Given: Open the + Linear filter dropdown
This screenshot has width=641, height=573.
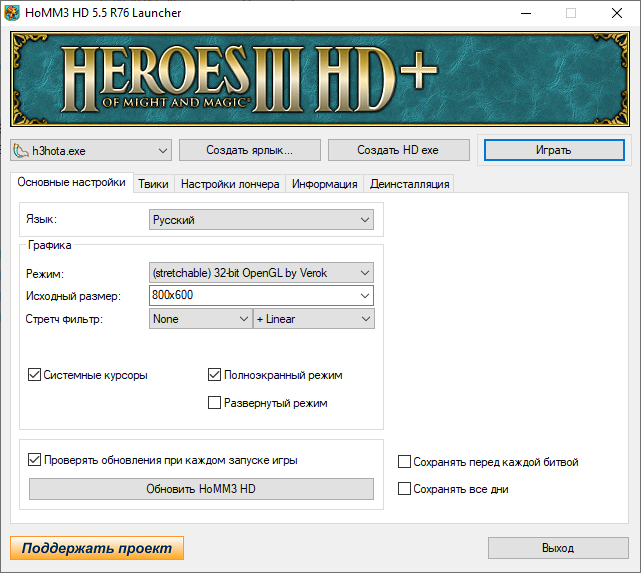Looking at the screenshot, I should tap(314, 319).
